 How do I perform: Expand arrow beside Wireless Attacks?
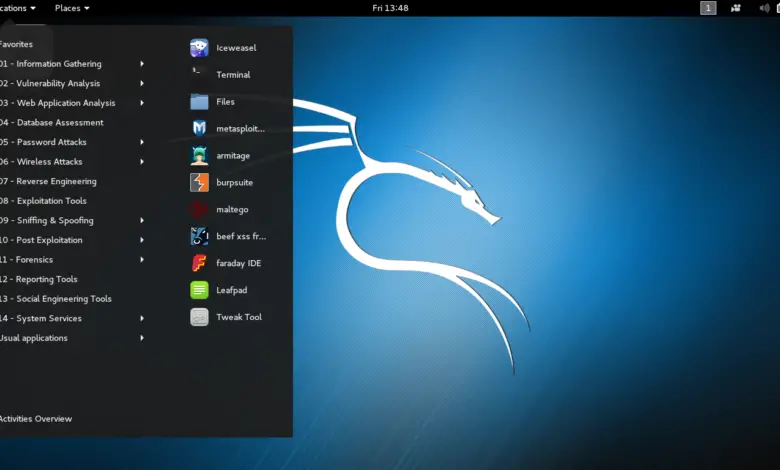pyautogui.click(x=142, y=162)
